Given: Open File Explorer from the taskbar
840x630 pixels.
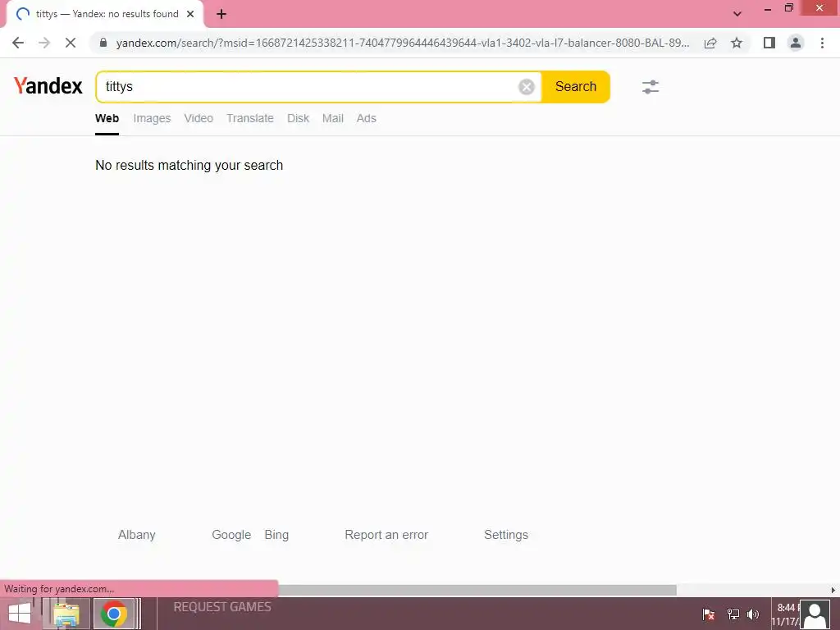Looking at the screenshot, I should click(66, 614).
